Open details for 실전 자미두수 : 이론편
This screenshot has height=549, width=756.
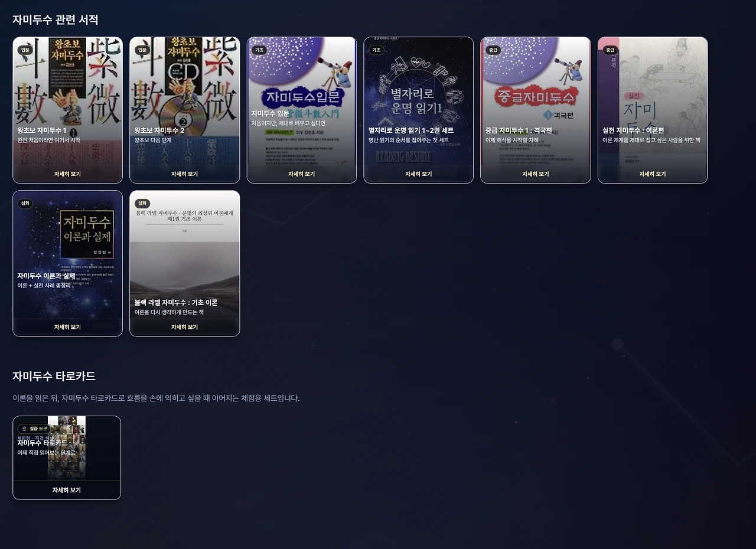(x=652, y=174)
